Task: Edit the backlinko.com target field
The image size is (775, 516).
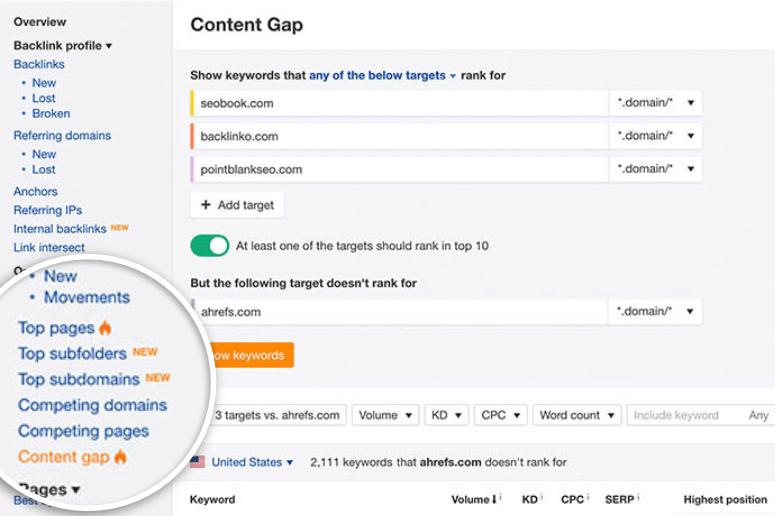Action: pyautogui.click(x=399, y=136)
